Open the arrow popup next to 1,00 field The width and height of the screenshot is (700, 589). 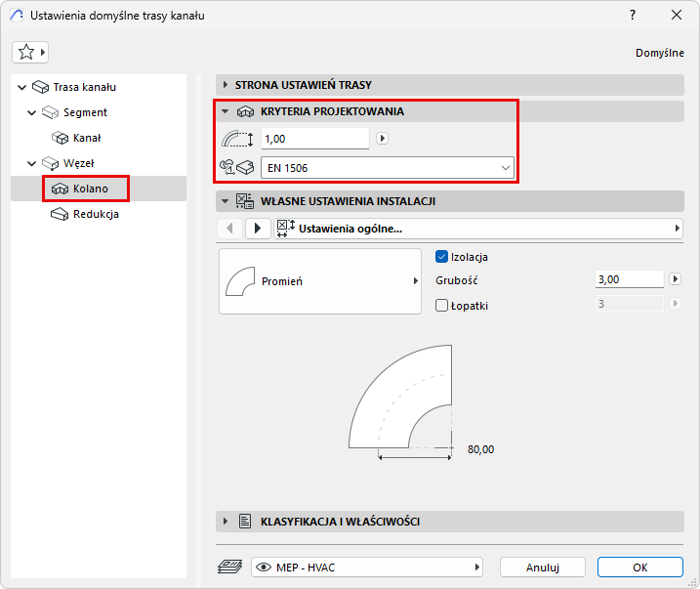tap(382, 139)
